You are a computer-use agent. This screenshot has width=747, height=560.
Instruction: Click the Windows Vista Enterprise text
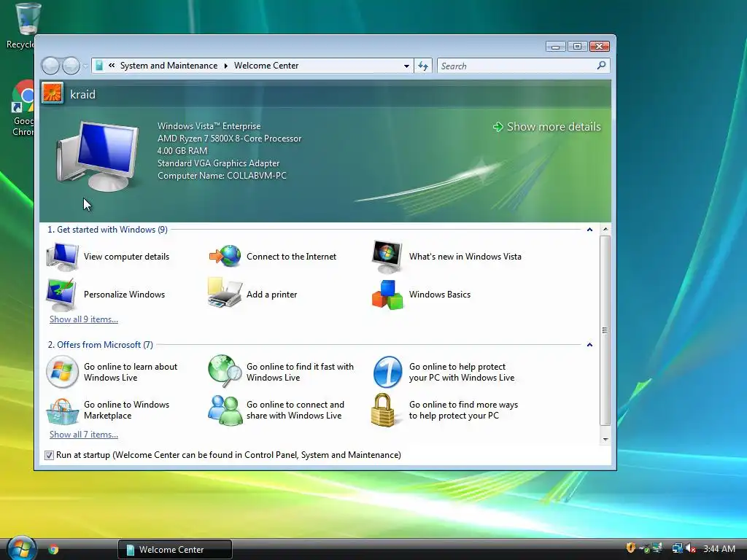pyautogui.click(x=209, y=126)
